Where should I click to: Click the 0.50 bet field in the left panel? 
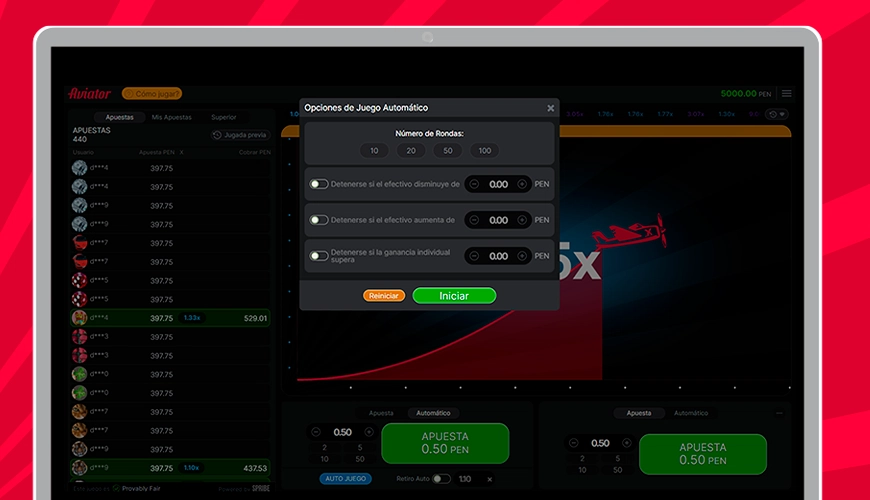342,432
